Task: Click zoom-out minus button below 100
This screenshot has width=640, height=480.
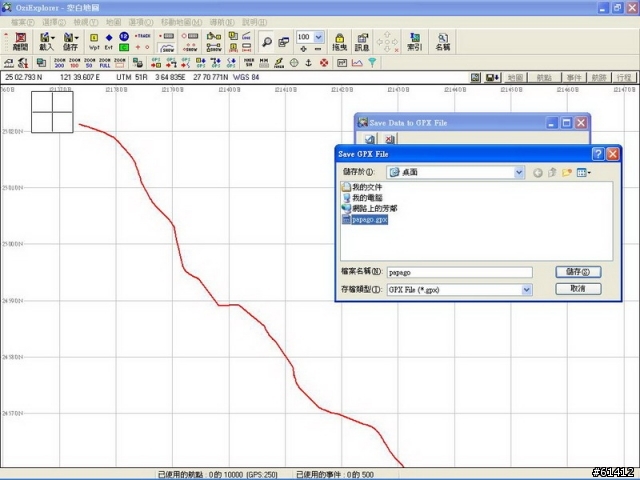Action: [318, 49]
